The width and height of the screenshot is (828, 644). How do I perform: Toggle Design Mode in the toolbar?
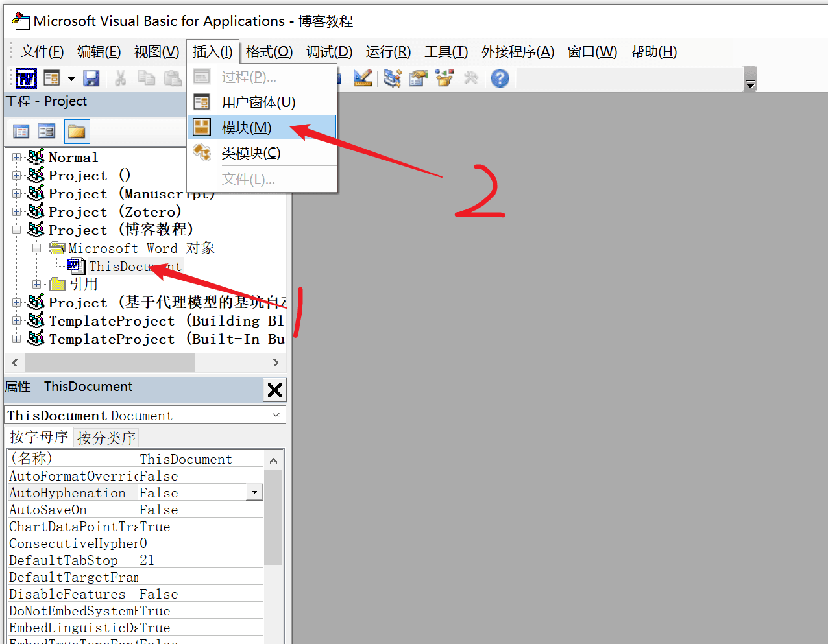(362, 78)
